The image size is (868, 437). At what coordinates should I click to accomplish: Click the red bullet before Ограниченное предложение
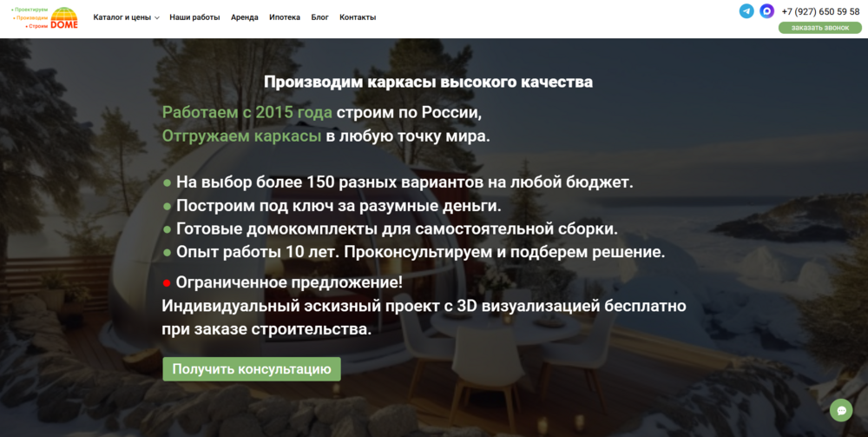click(x=167, y=282)
